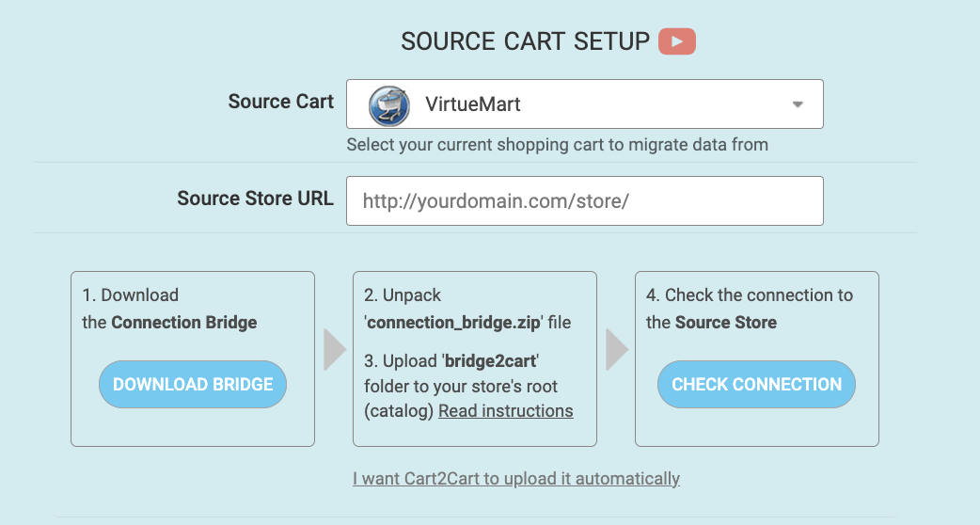Click 'I want Cart2Cart to upload it automatically'
The width and height of the screenshot is (980, 525).
(516, 479)
